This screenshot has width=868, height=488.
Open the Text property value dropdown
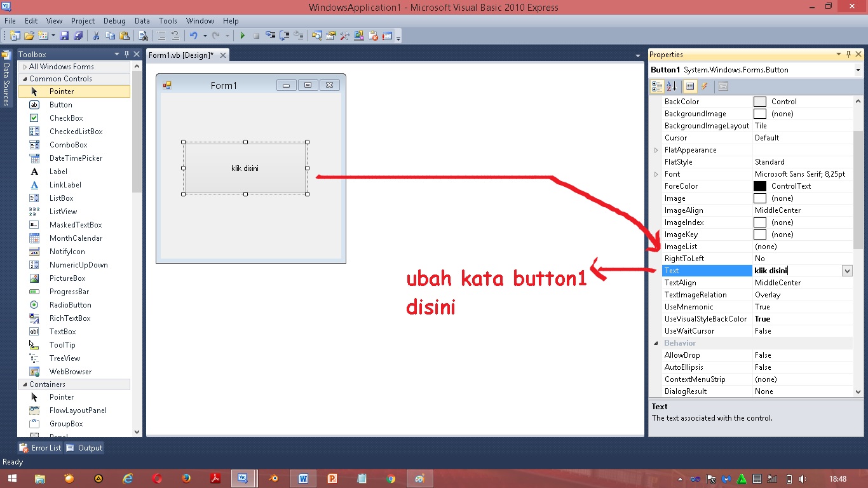coord(846,270)
